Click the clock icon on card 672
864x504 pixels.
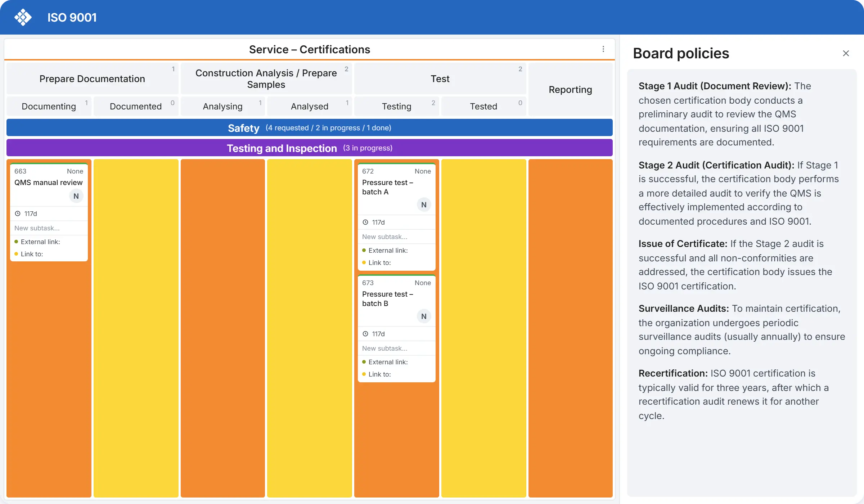click(x=365, y=222)
